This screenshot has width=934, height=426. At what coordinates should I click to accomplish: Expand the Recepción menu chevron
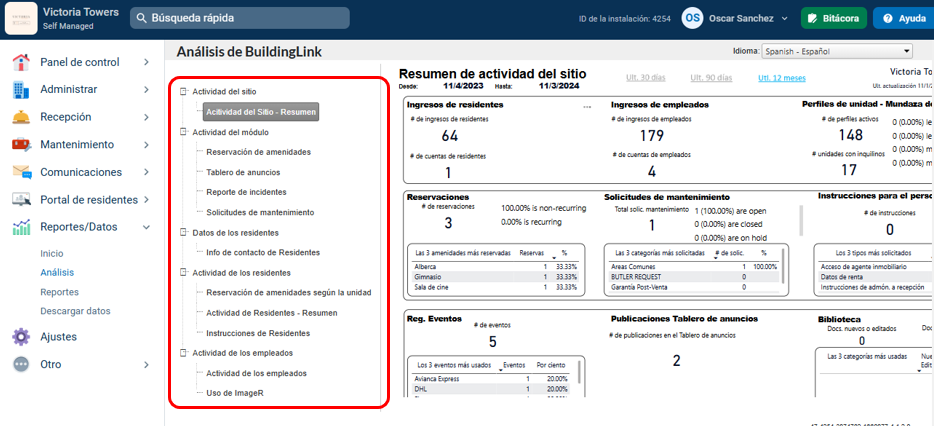click(147, 117)
